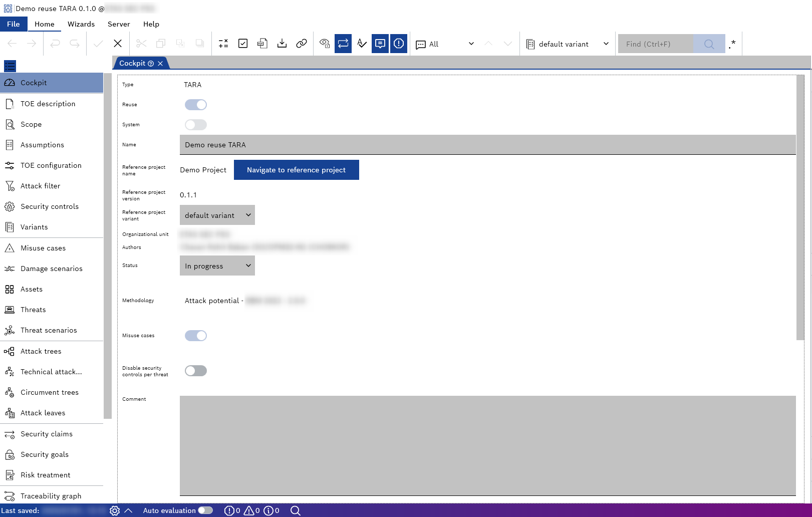This screenshot has height=517, width=812.
Task: Click the spell check icon in toolbar
Action: 362,44
